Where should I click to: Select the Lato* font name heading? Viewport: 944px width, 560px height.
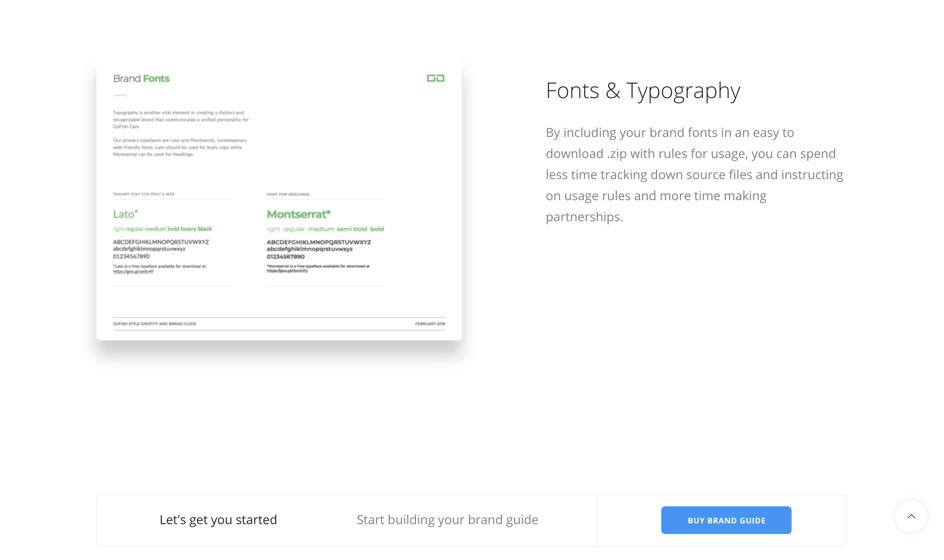125,214
